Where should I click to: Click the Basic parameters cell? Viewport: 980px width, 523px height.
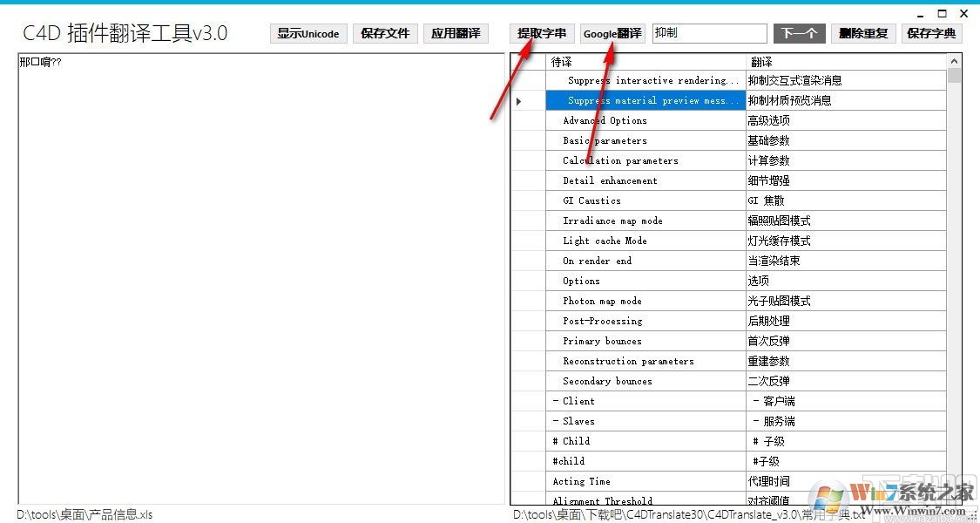click(x=645, y=140)
